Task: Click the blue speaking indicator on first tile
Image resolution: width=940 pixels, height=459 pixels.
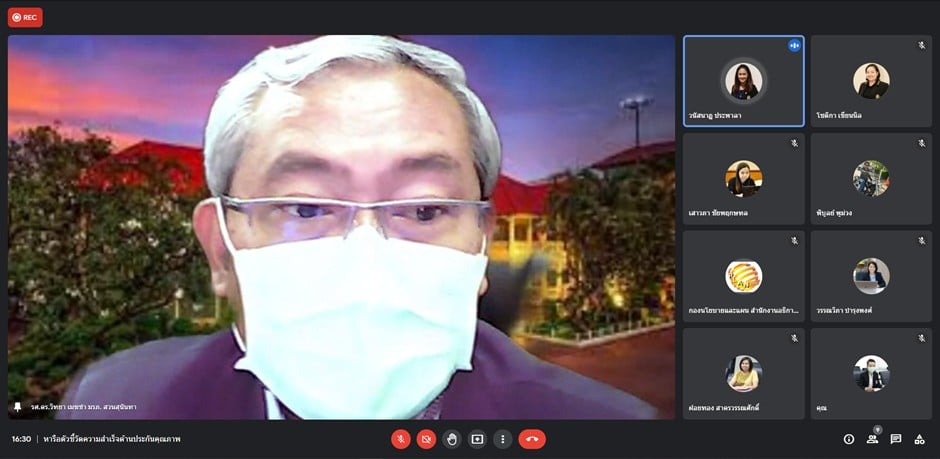Action: point(794,46)
